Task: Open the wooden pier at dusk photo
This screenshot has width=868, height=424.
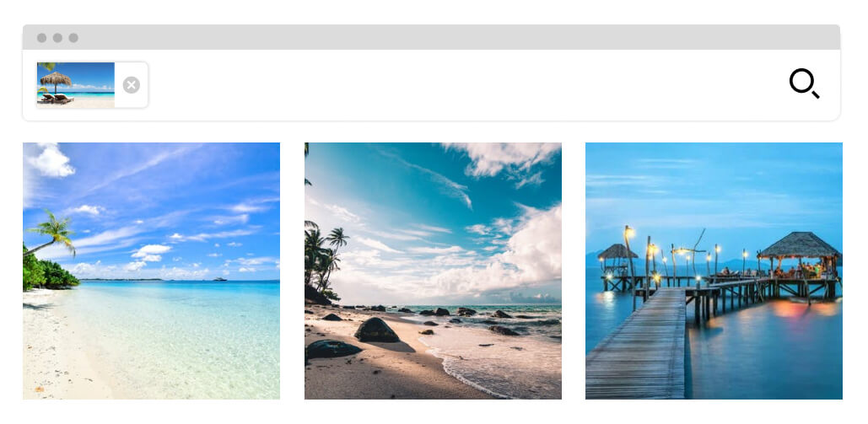Action: 714,271
